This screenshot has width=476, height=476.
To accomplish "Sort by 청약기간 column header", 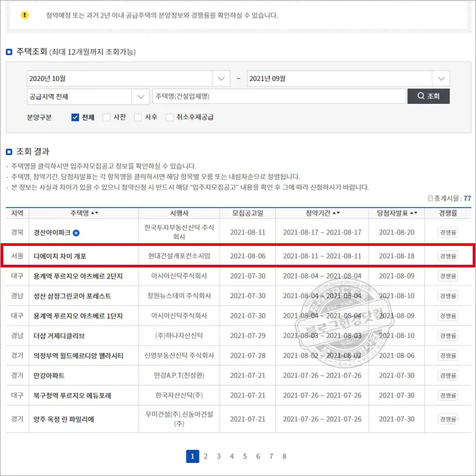I will point(322,213).
